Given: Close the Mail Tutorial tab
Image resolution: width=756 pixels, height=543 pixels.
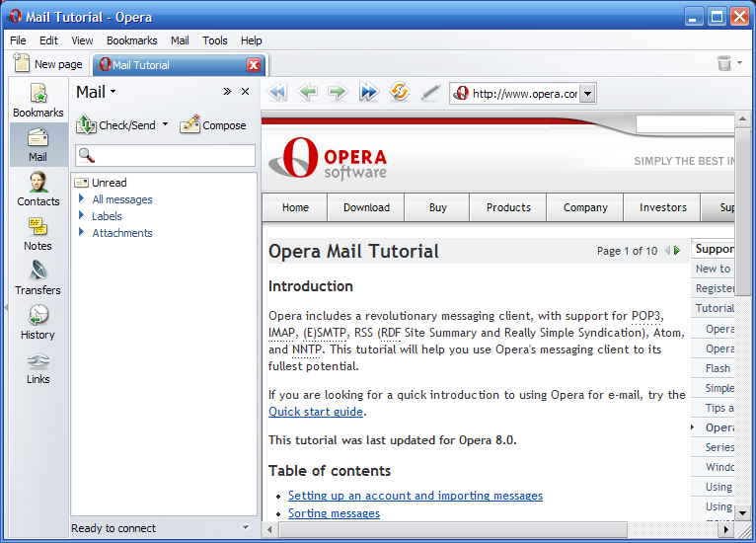Looking at the screenshot, I should click(x=254, y=65).
